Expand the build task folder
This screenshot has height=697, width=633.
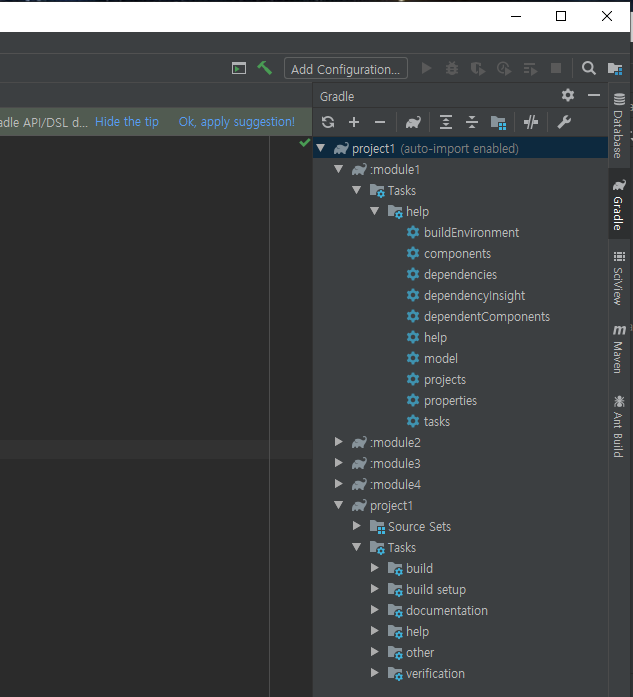click(x=375, y=568)
